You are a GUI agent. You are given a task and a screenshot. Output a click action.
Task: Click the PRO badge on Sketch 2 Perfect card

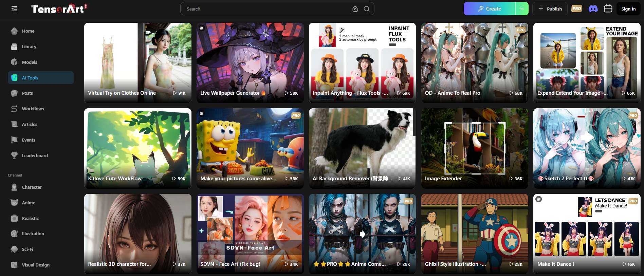(x=633, y=115)
